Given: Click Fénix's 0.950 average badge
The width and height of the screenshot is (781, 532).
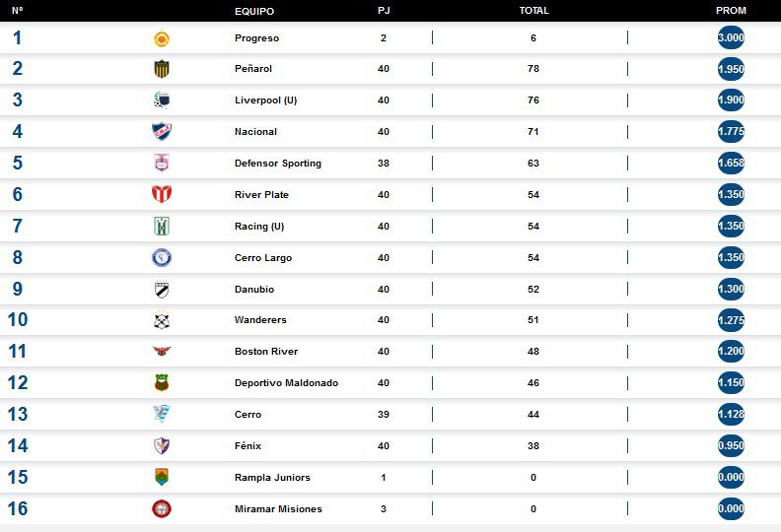Looking at the screenshot, I should pos(731,446).
